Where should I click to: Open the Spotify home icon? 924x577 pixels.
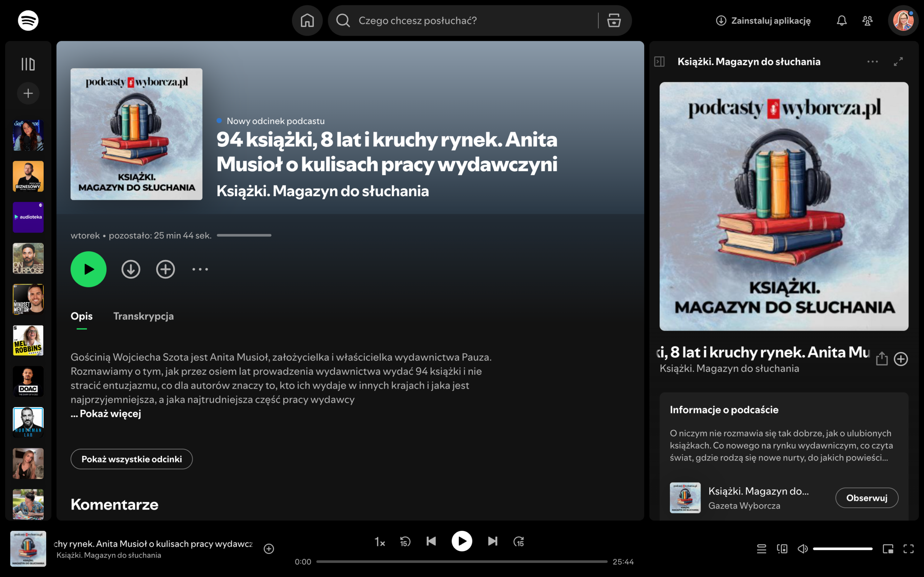coord(307,21)
